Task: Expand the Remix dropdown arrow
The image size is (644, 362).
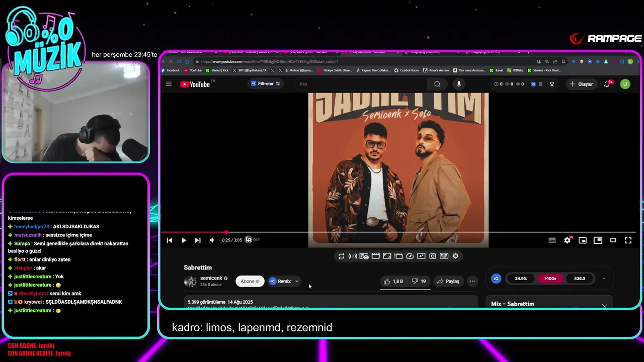Action: click(297, 281)
